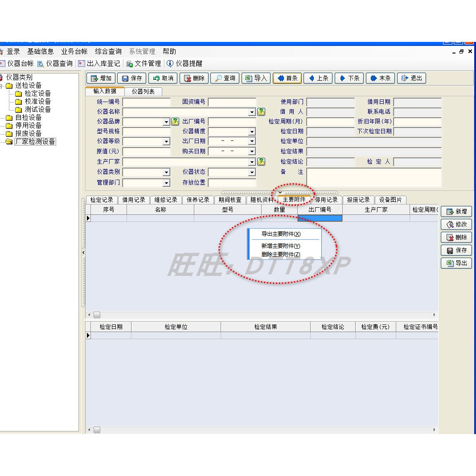This screenshot has width=476, height=476.
Task: Collapse the 送检设备 tree node
Action: [1, 86]
